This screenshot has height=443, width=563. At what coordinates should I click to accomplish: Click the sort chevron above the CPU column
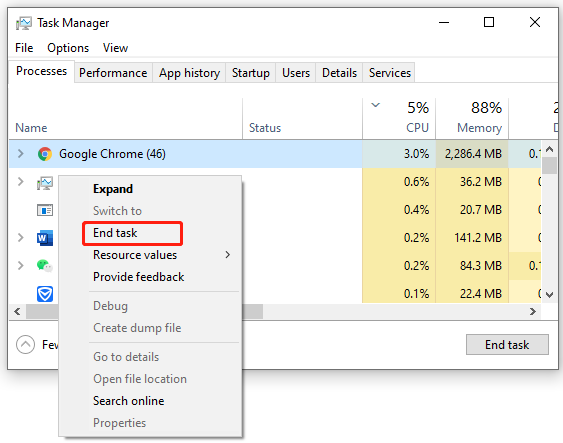point(376,105)
